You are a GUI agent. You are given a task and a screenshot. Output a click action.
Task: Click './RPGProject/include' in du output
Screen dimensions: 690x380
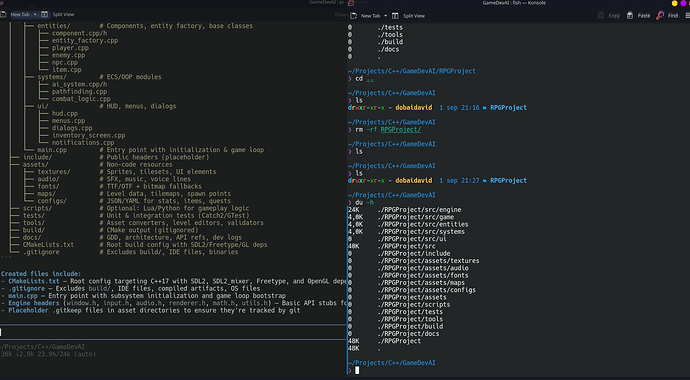coord(414,253)
